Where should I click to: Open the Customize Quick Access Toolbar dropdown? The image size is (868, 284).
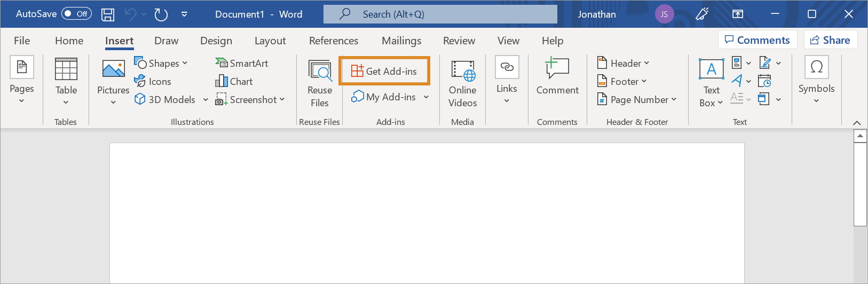pyautogui.click(x=184, y=14)
